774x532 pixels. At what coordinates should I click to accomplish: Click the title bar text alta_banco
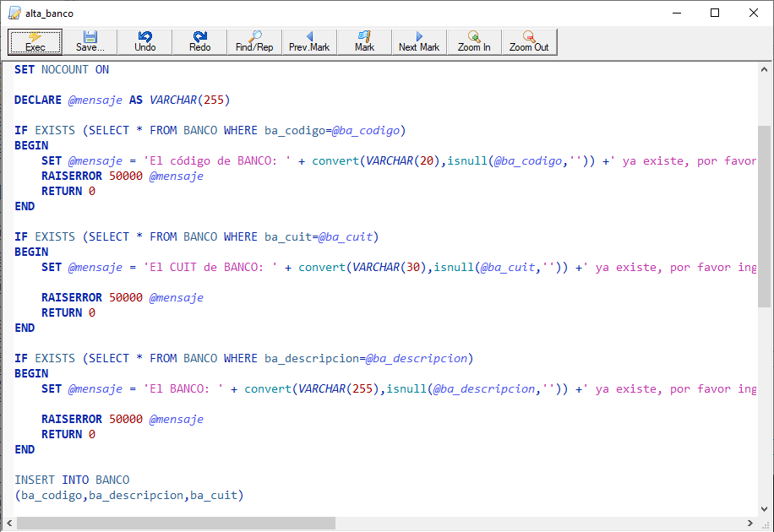click(49, 14)
